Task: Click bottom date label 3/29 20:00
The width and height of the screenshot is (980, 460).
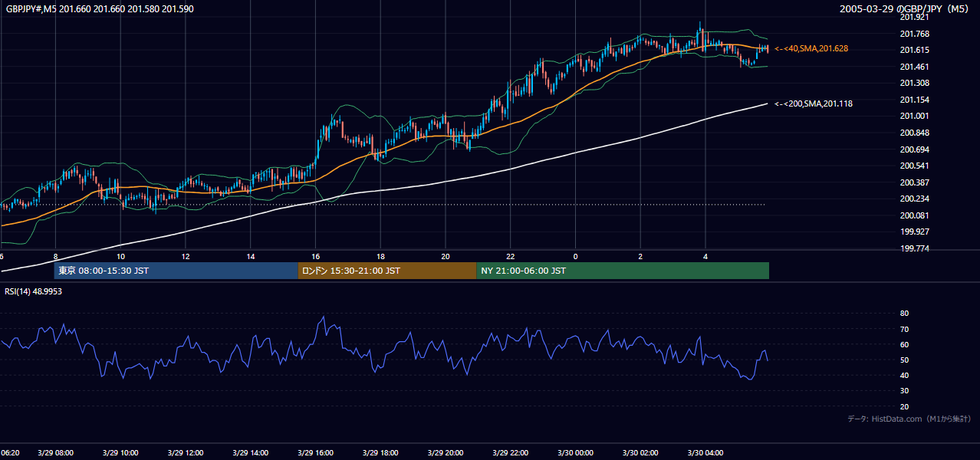Action: [446, 453]
